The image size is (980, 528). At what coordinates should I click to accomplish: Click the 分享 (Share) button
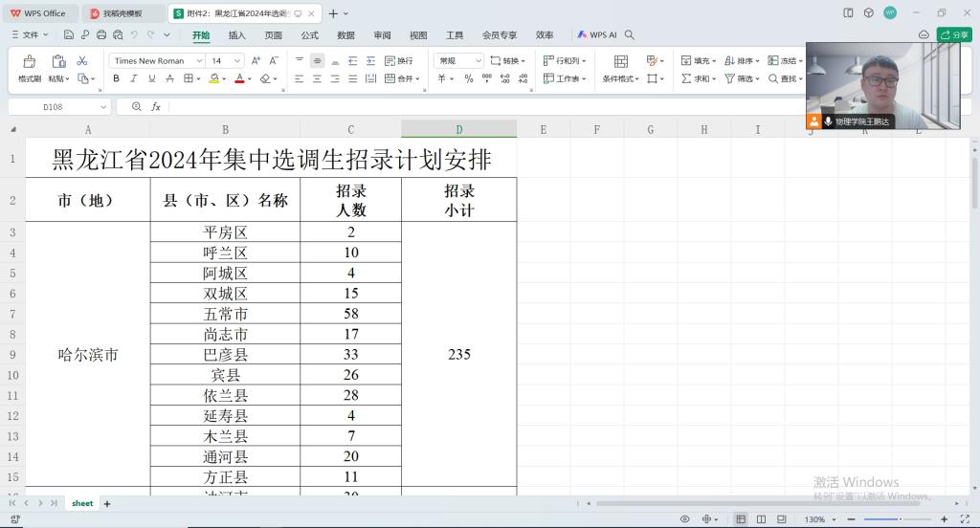(954, 35)
